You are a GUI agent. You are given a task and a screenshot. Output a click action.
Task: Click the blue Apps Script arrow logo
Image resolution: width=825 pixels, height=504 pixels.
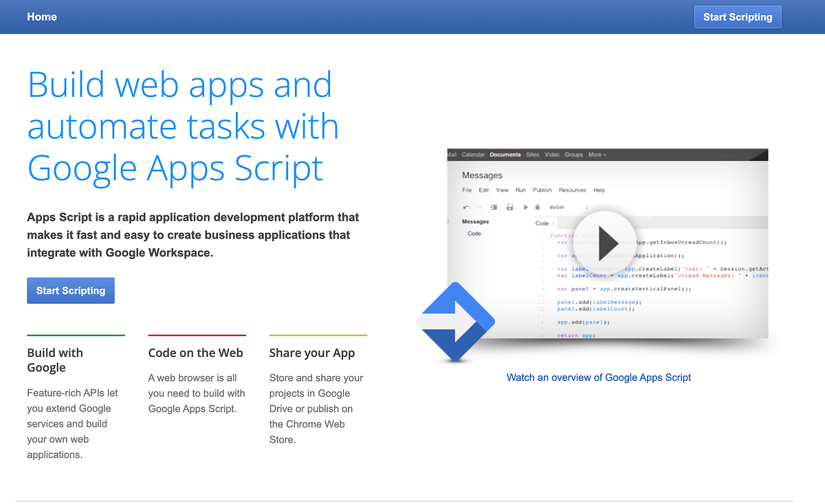click(455, 320)
